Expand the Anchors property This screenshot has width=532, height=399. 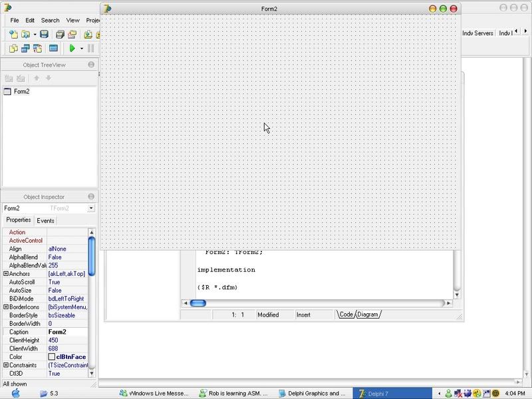(x=6, y=274)
